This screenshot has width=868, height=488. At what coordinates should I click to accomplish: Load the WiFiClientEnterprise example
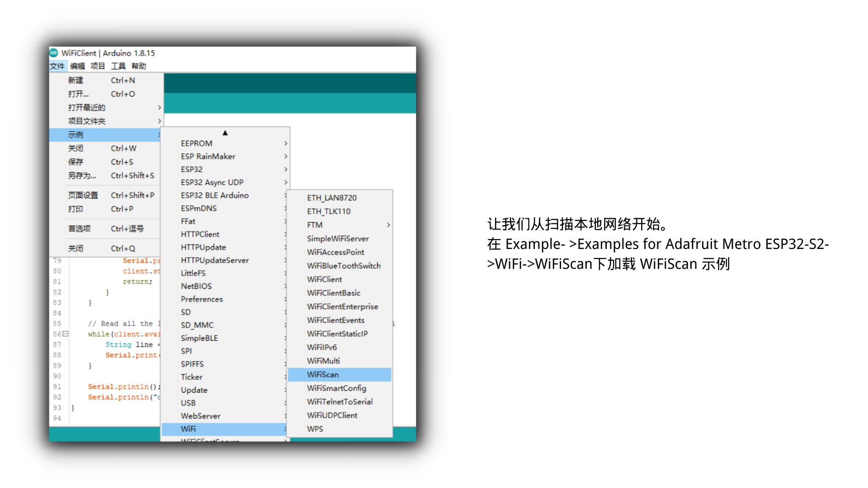pos(340,306)
